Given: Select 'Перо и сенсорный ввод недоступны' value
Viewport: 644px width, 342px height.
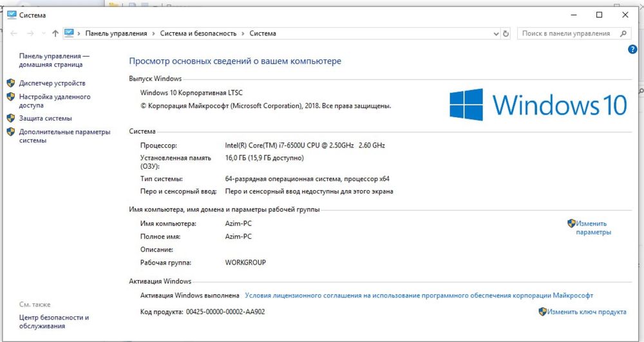Looking at the screenshot, I should [309, 192].
